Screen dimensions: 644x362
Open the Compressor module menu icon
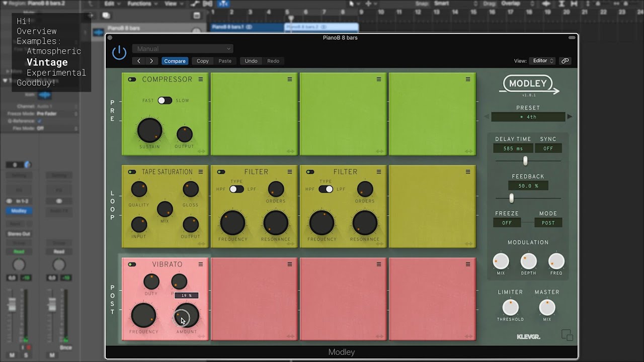point(201,79)
